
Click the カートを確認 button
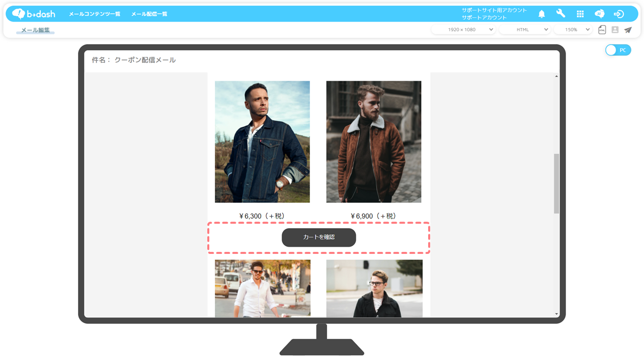[319, 237]
